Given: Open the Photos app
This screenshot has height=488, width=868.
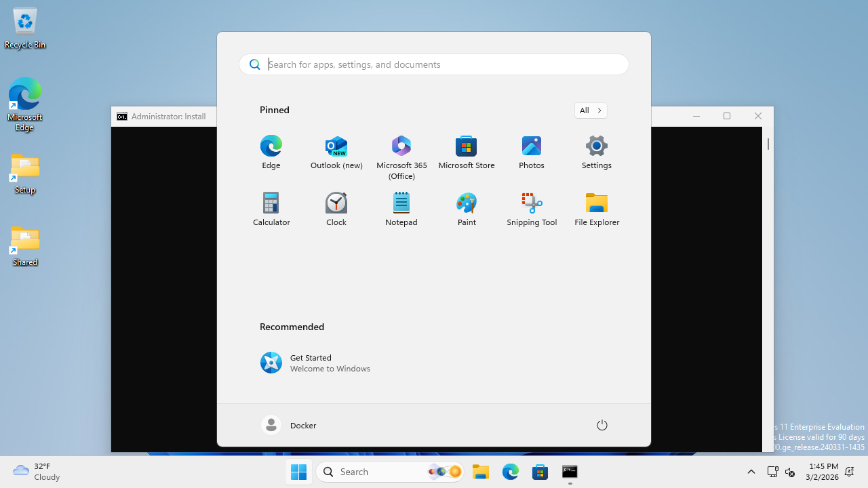Looking at the screenshot, I should 531,152.
